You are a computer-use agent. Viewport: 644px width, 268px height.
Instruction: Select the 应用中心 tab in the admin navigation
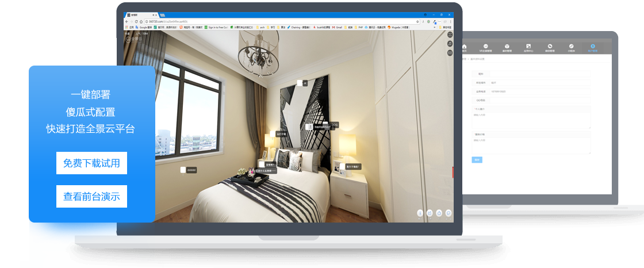click(x=528, y=48)
